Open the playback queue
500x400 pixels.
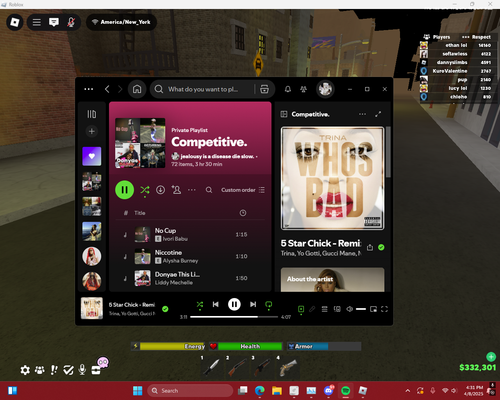324,309
